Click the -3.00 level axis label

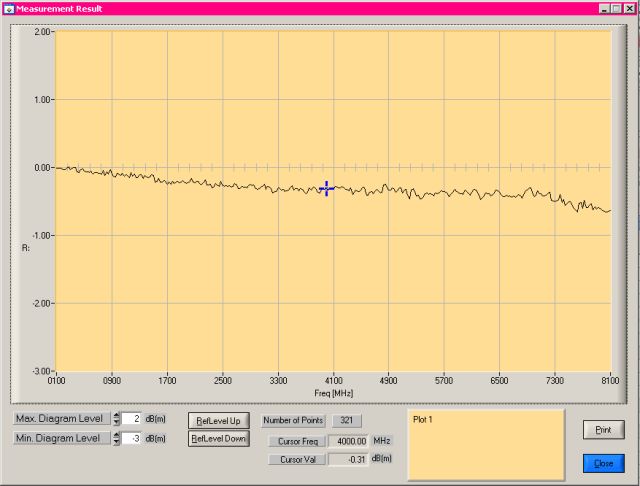click(x=41, y=371)
